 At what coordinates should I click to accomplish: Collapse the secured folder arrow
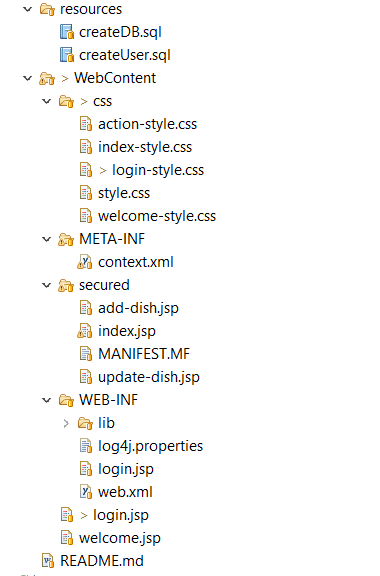(x=47, y=285)
